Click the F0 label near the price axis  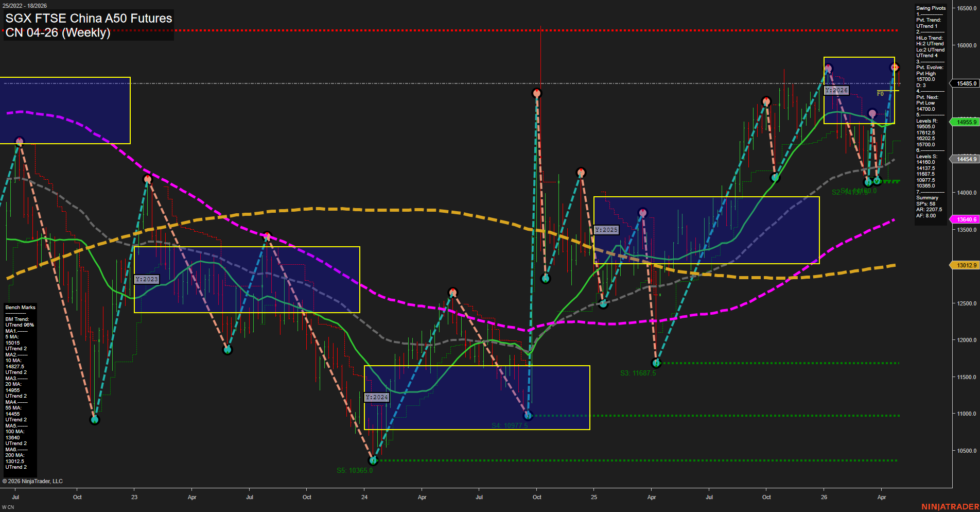[881, 94]
